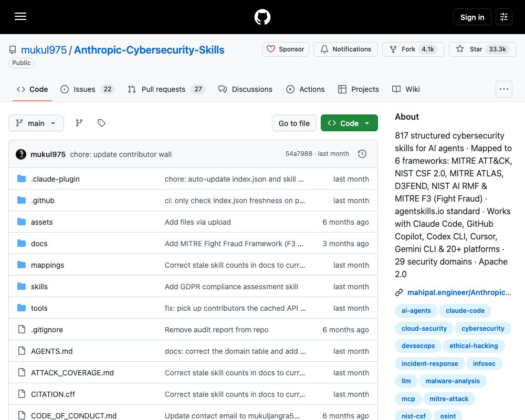This screenshot has height=420, width=525.
Task: Open the .github folder
Action: click(x=43, y=201)
